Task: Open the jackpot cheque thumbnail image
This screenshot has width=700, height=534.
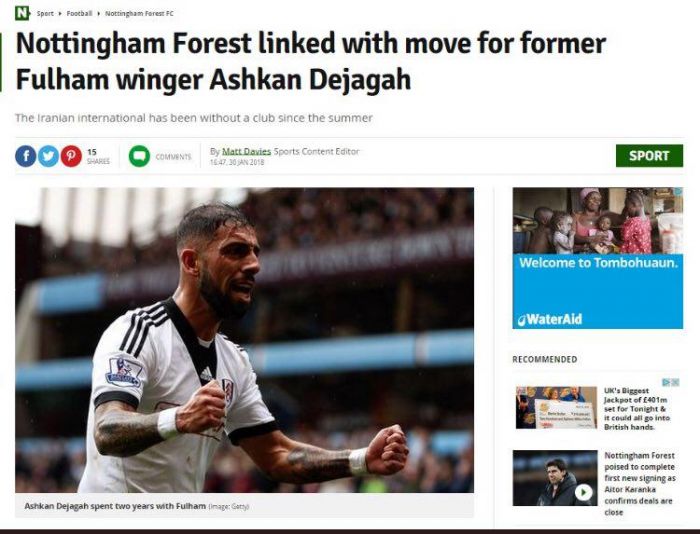Action: 556,408
